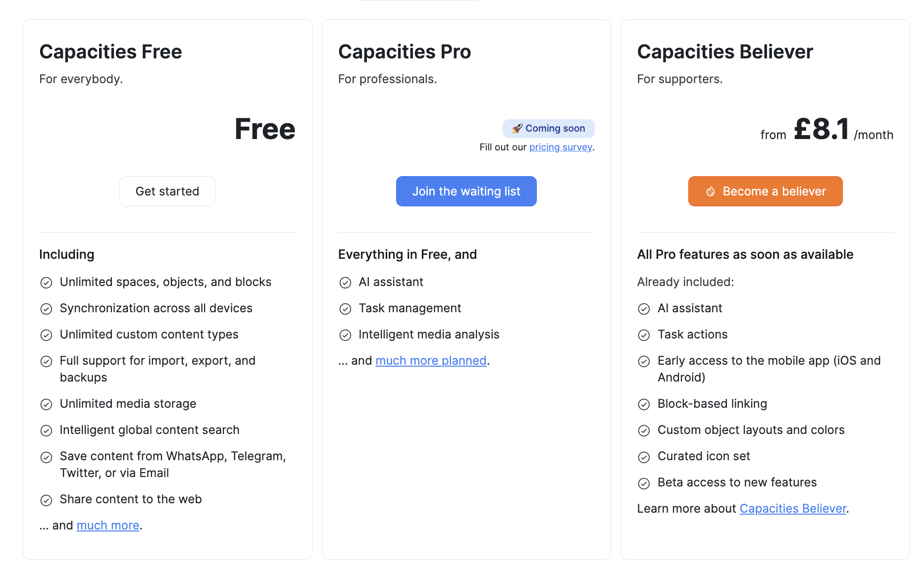Click the Coming soon badge
924x574 pixels.
[548, 128]
